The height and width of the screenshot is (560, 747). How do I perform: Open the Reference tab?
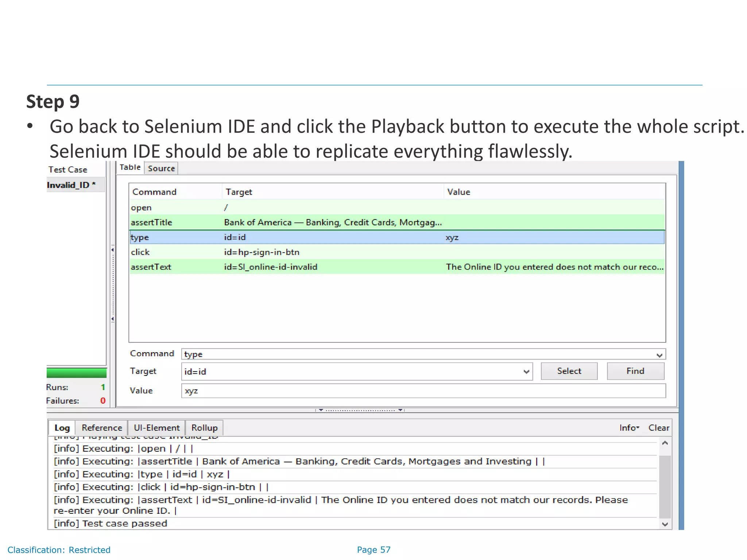(x=102, y=428)
